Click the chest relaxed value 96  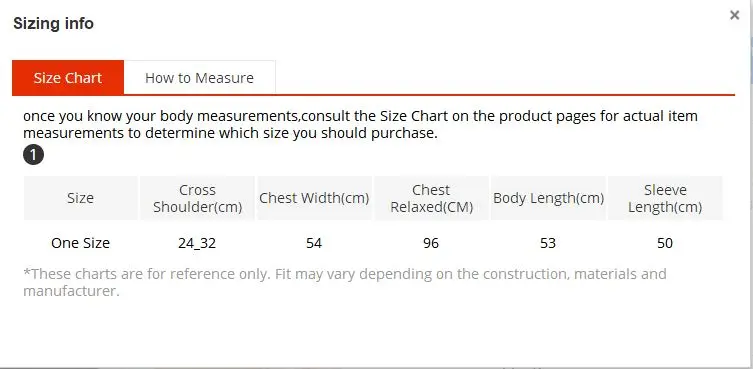point(431,243)
